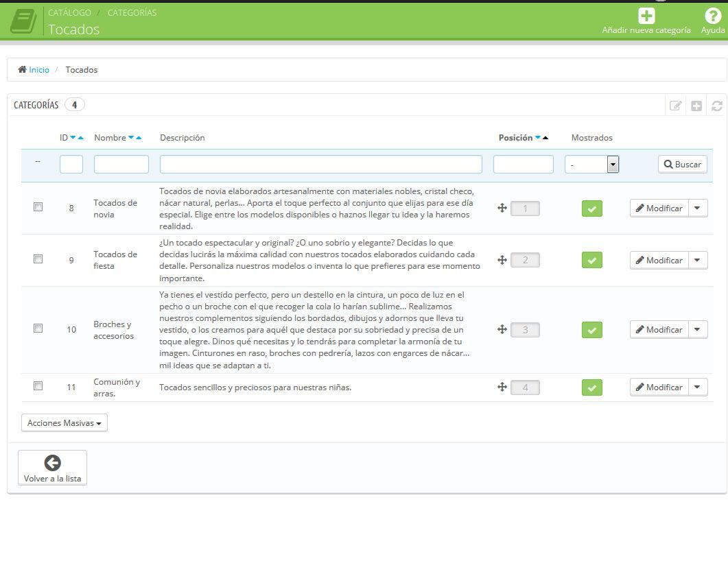728x561 pixels.
Task: Open the Ayuda help icon
Action: tap(713, 15)
